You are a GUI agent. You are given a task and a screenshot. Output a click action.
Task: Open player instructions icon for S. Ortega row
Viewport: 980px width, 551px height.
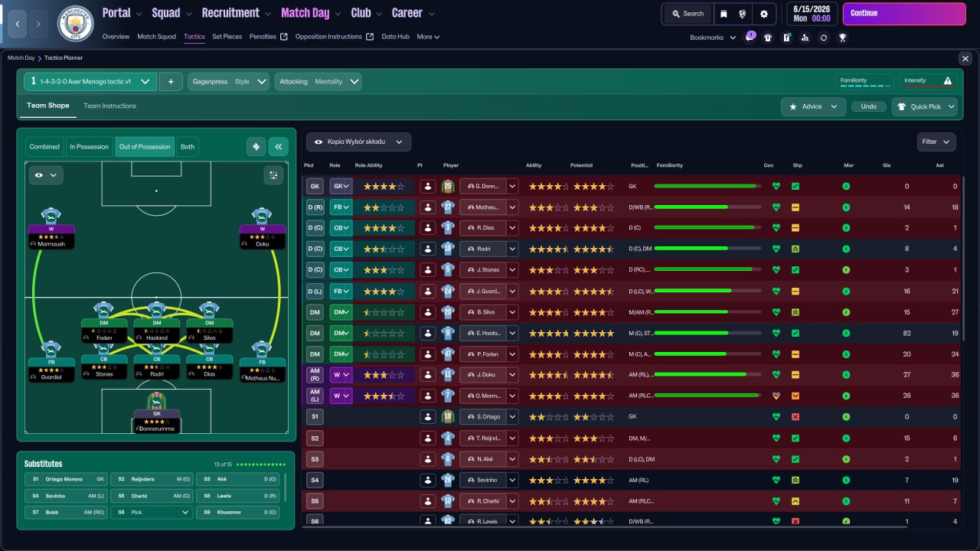coord(428,416)
